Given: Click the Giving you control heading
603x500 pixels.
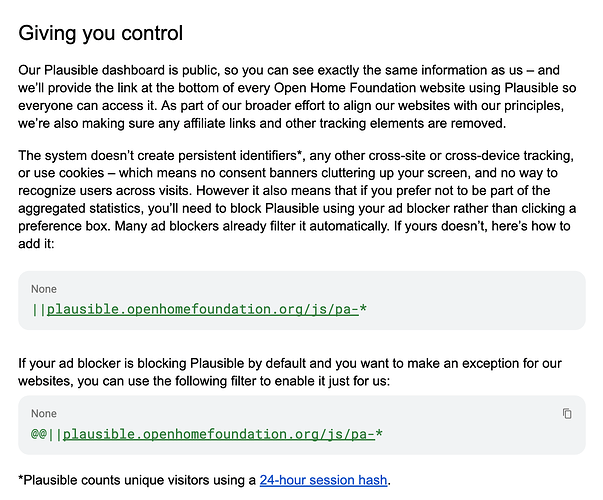Looking at the screenshot, I should [x=100, y=33].
